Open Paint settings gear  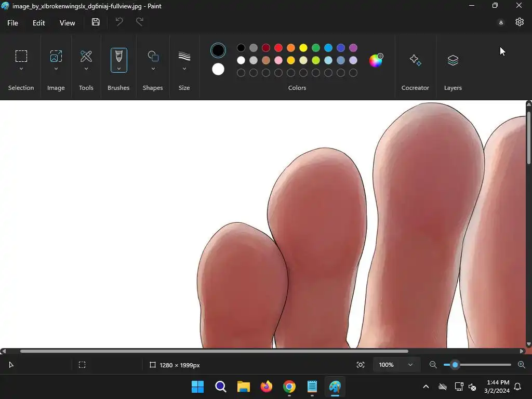(520, 22)
